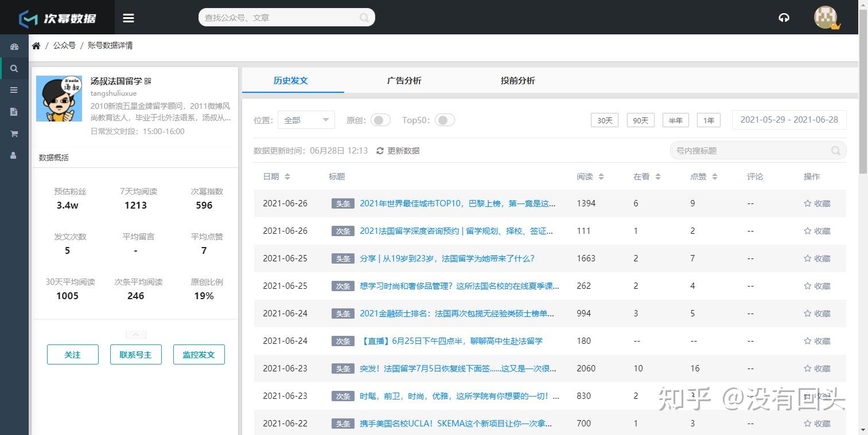The image size is (868, 435).
Task: Select the 半年 range button
Action: click(x=676, y=120)
